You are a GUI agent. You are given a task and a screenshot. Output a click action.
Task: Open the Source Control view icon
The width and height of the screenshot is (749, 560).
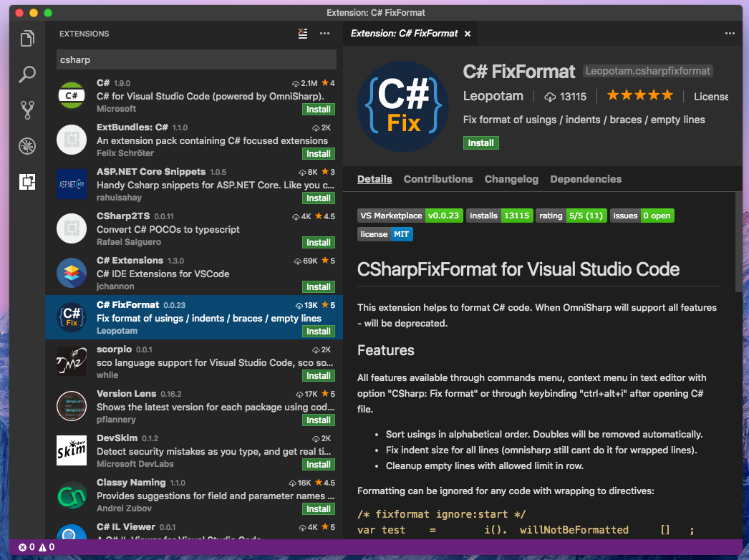27,110
